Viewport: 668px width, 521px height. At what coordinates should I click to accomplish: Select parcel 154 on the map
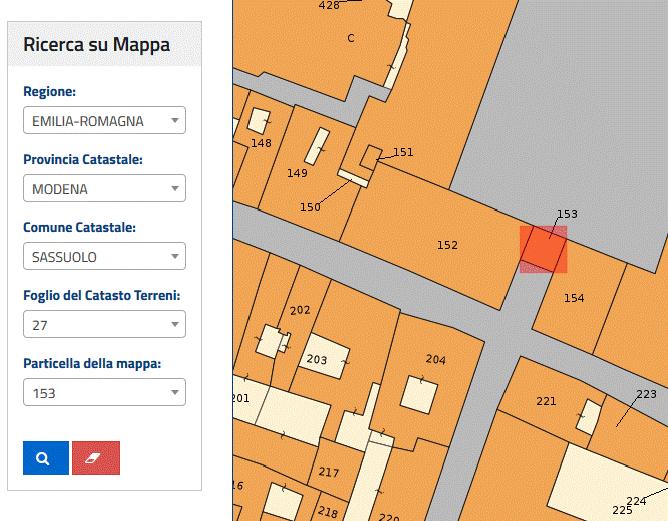[x=573, y=298]
